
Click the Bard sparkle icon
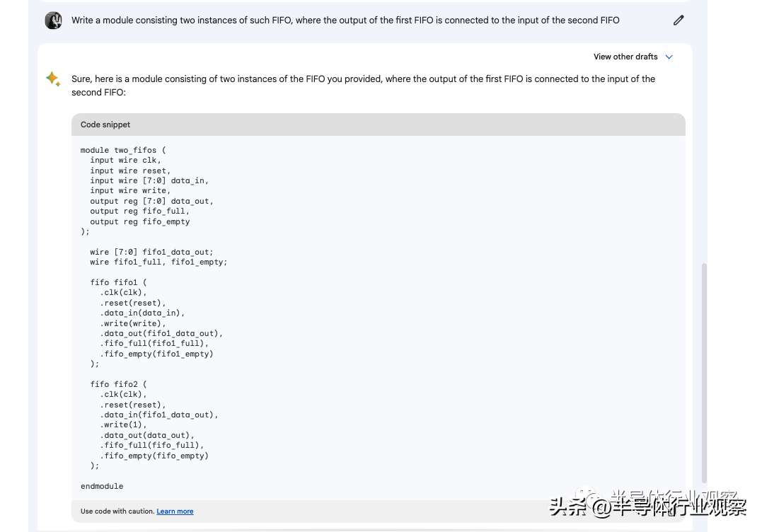coord(53,79)
